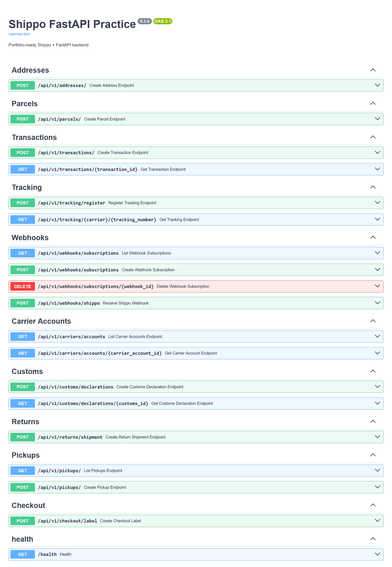Image resolution: width=392 pixels, height=567 pixels.
Task: Click the 0.3.0 version badge
Action: tap(145, 21)
